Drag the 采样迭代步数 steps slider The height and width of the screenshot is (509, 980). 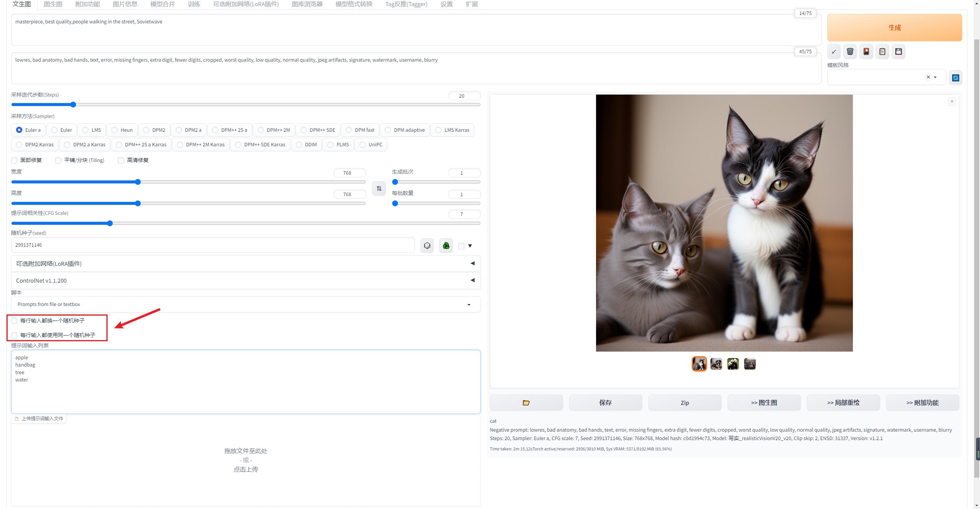point(73,104)
